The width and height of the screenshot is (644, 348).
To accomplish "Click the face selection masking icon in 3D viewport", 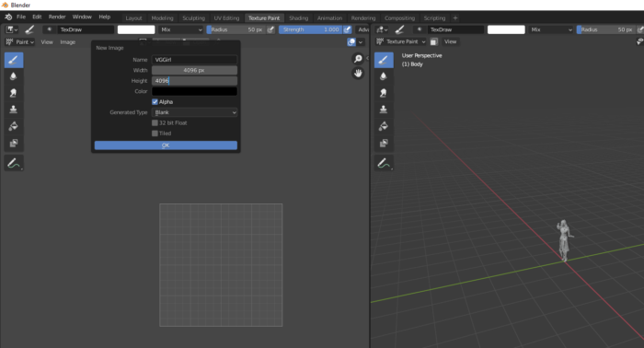I will coord(433,41).
